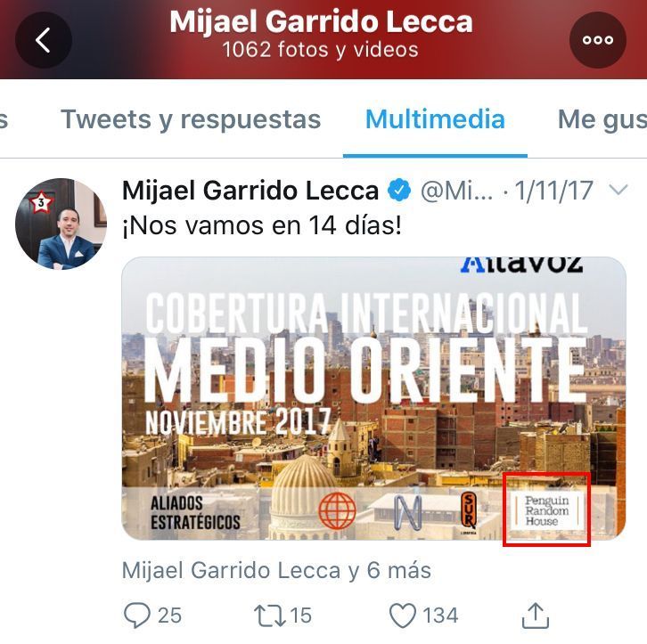The image size is (647, 644).
Task: Tap the 1/11/17 tweet date
Action: [553, 191]
